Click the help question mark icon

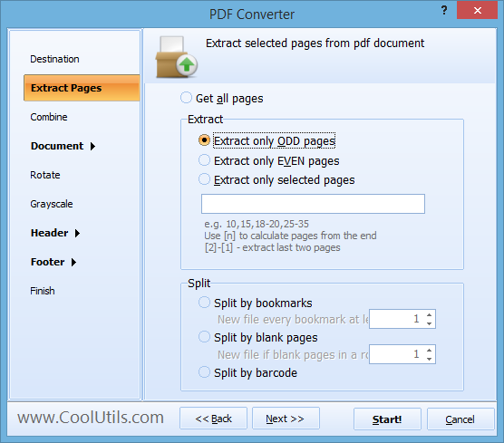444,10
